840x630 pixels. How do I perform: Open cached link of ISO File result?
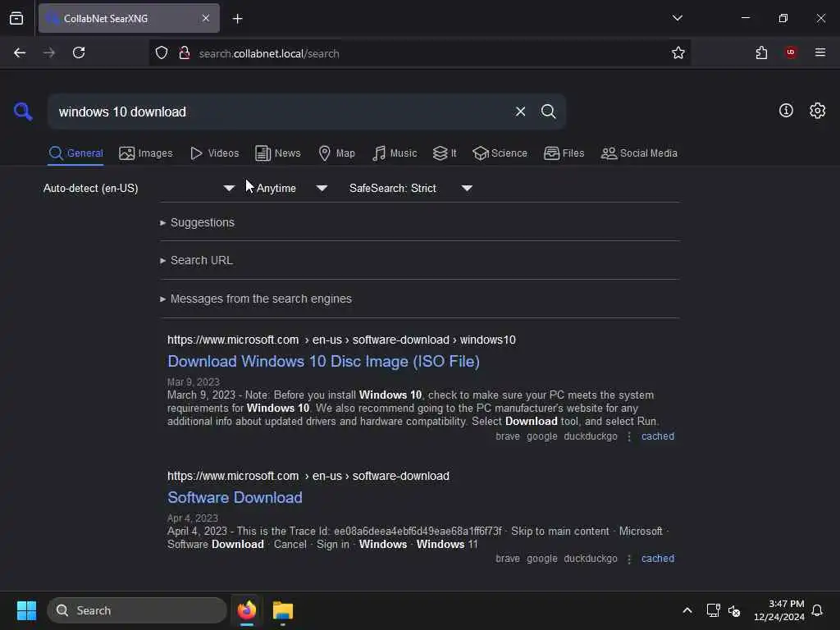(658, 436)
